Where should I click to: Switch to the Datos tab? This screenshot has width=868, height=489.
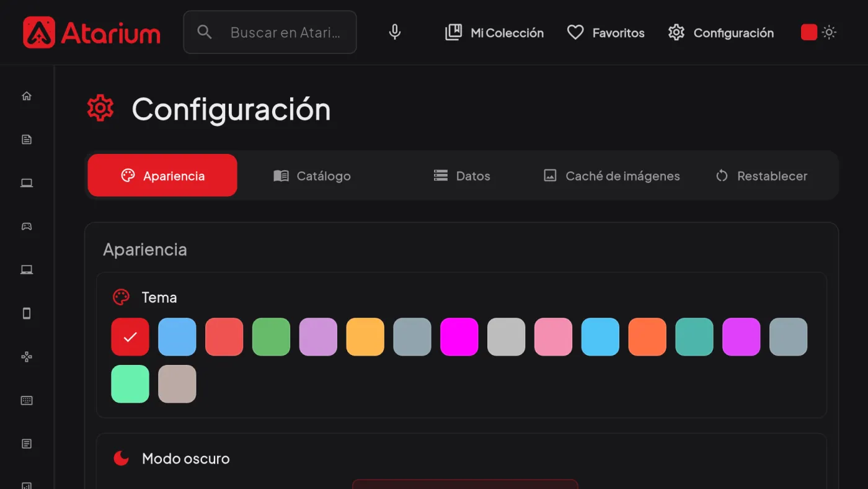point(462,176)
